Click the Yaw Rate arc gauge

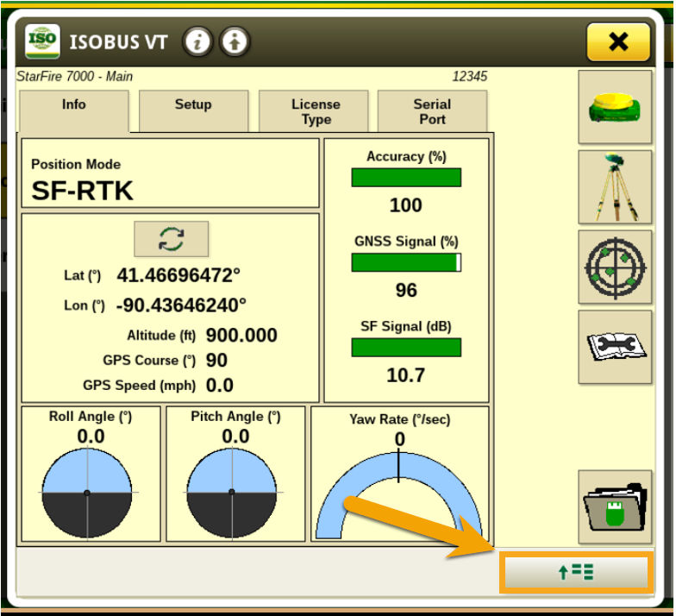tap(398, 494)
